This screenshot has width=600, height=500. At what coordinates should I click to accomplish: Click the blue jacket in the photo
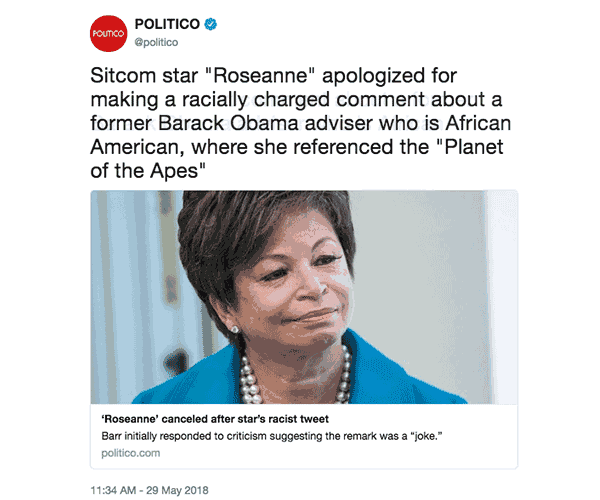pyautogui.click(x=400, y=372)
